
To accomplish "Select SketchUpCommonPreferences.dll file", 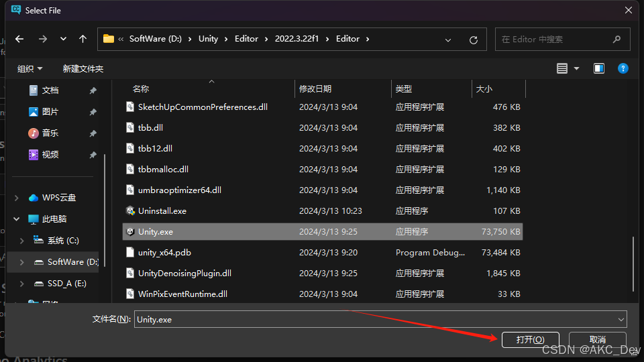I will 323,107.
